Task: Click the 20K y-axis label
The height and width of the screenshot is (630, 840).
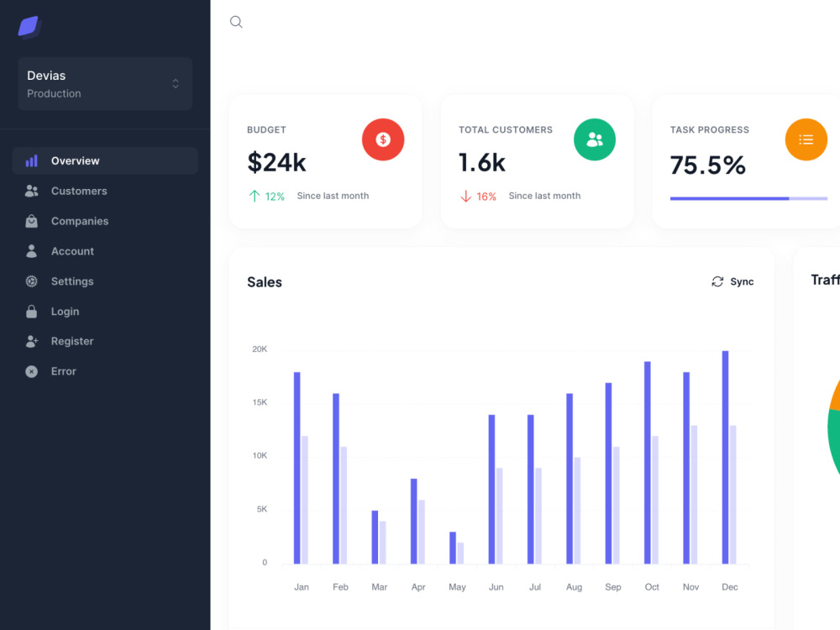Action: [260, 349]
